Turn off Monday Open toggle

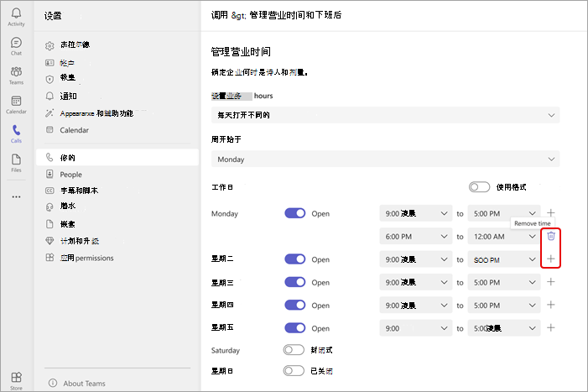[295, 213]
